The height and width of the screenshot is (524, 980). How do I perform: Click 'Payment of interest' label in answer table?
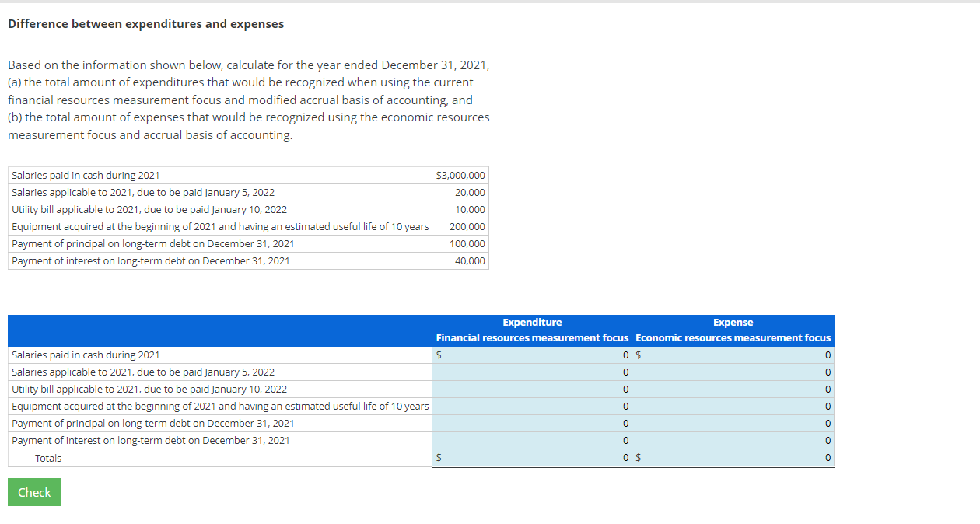pos(151,441)
